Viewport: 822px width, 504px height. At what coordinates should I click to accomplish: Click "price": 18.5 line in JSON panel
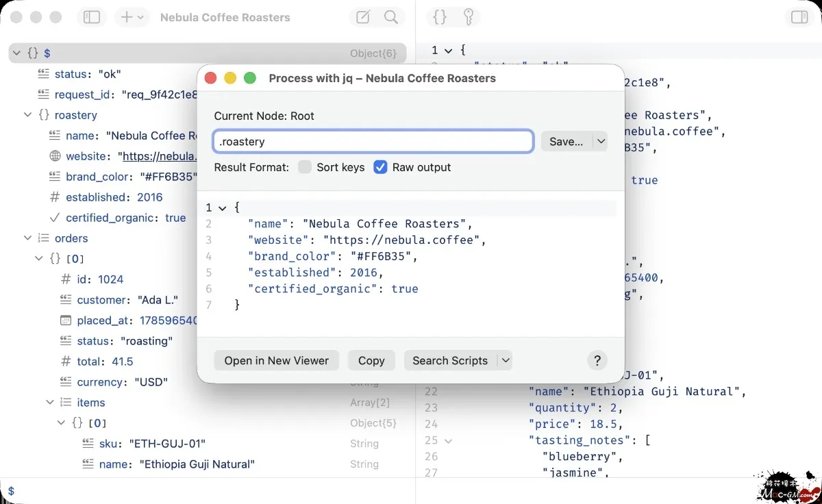click(x=575, y=425)
